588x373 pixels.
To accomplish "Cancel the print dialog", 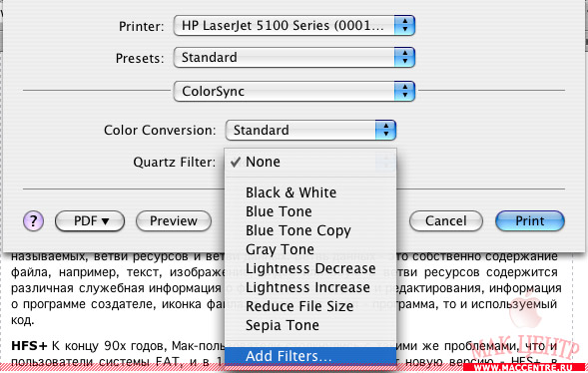I will [446, 221].
